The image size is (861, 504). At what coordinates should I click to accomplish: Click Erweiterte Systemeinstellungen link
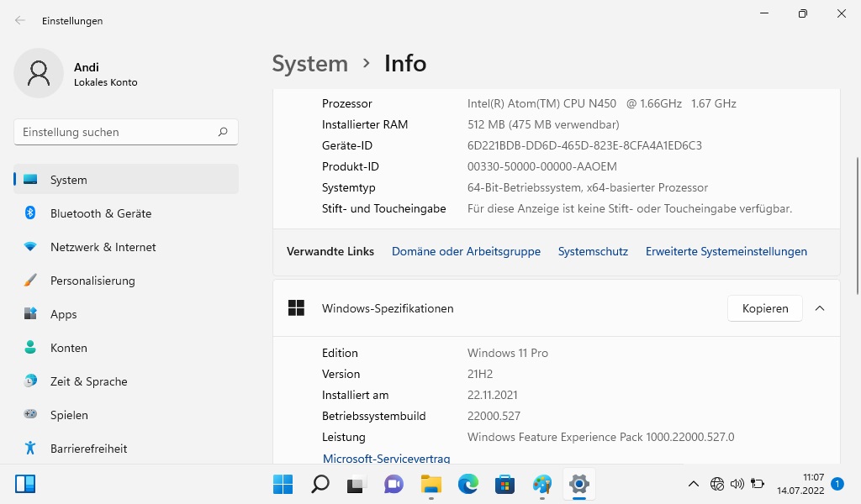726,251
